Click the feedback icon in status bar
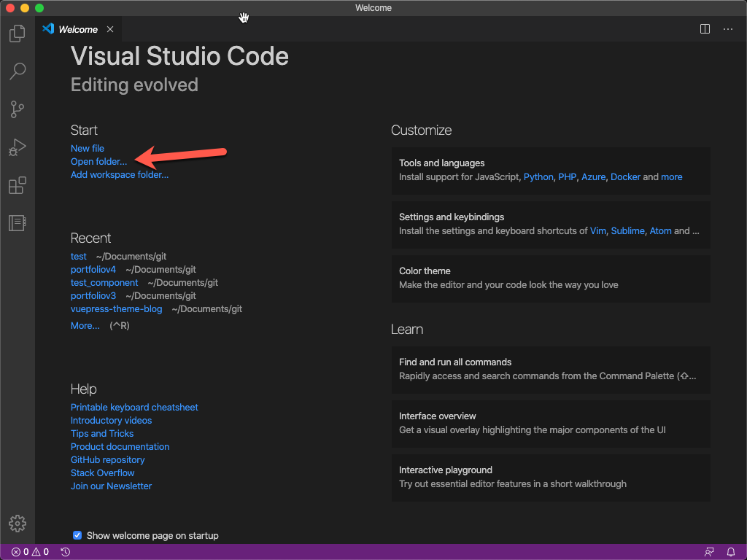 click(709, 552)
